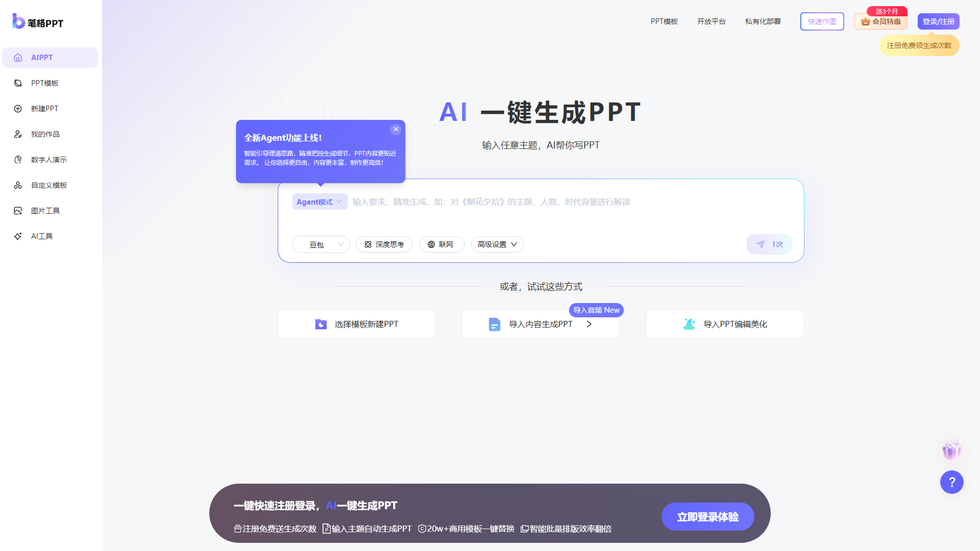
Task: Enable 深度思考 mode
Action: click(384, 244)
